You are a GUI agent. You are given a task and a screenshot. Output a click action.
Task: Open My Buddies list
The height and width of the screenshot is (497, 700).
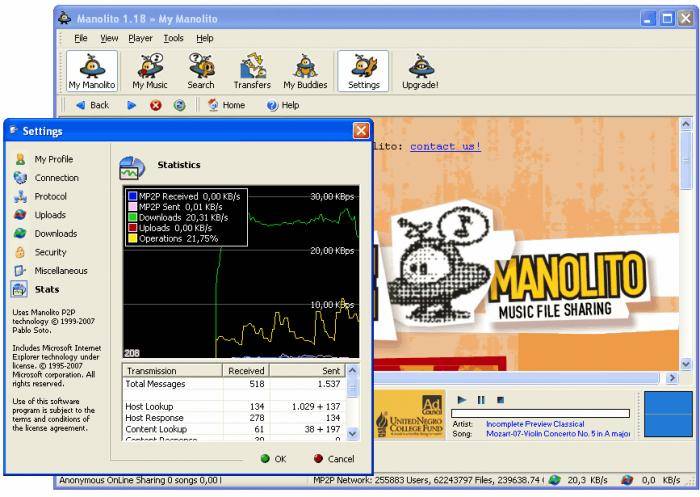[x=305, y=71]
